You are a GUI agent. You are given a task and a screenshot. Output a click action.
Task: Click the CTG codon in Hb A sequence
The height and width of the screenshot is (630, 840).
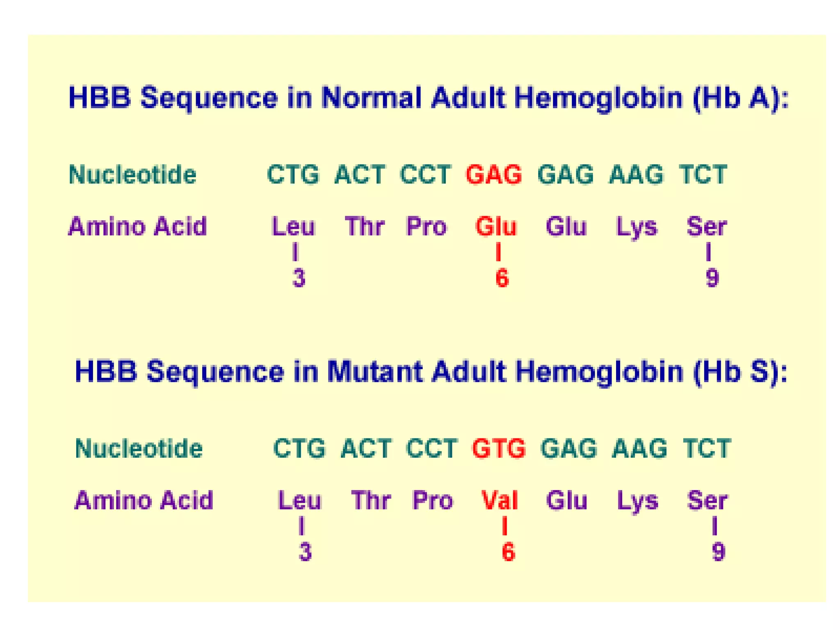pos(293,175)
